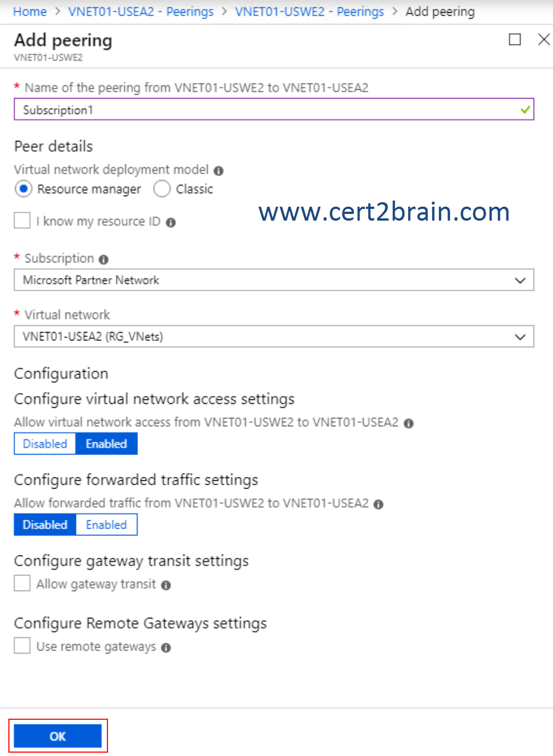Viewport: 553px width, 756px height.
Task: Enable the Allow gateway transit checkbox
Action: pos(22,583)
